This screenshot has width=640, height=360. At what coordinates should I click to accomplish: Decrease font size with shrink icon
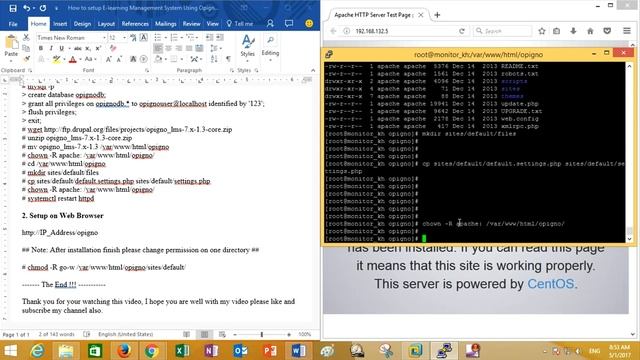pos(119,60)
